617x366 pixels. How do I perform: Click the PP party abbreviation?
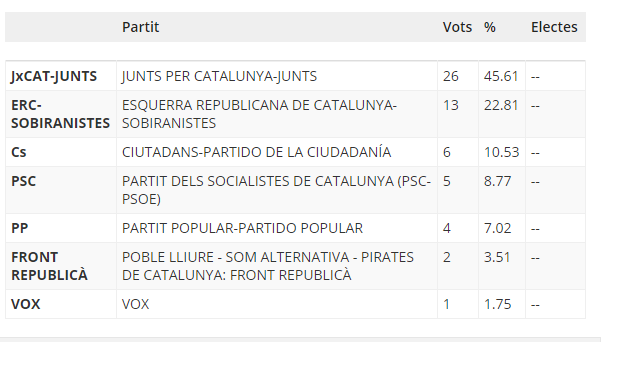(19, 228)
